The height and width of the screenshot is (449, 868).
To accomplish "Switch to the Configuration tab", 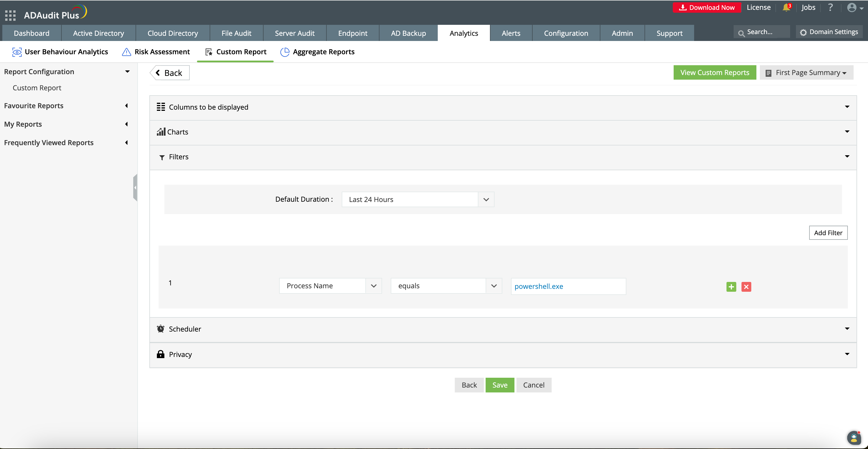I will [566, 33].
